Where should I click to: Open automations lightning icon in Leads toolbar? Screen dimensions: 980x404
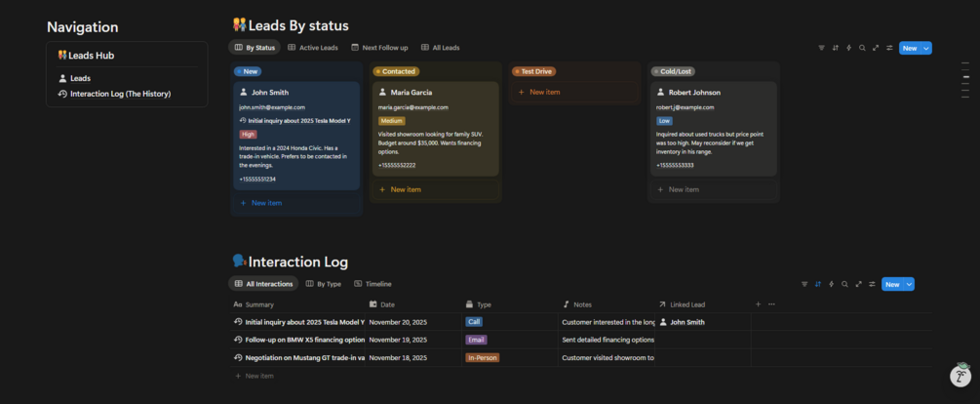click(x=848, y=48)
